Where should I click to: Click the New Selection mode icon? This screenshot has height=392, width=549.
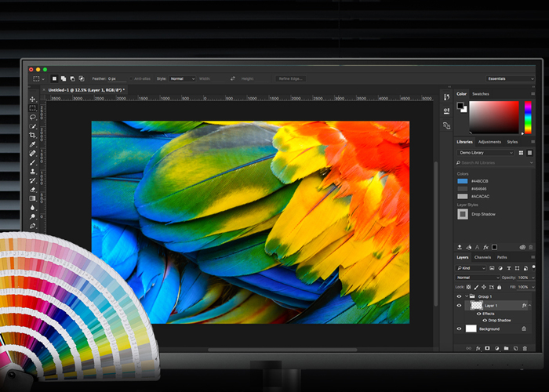click(x=54, y=78)
